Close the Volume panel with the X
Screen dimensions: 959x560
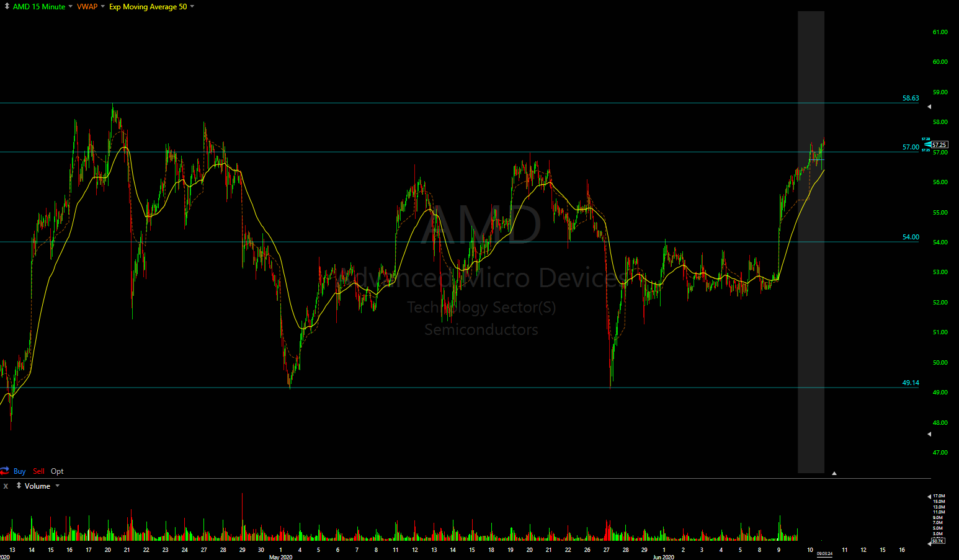(x=6, y=486)
